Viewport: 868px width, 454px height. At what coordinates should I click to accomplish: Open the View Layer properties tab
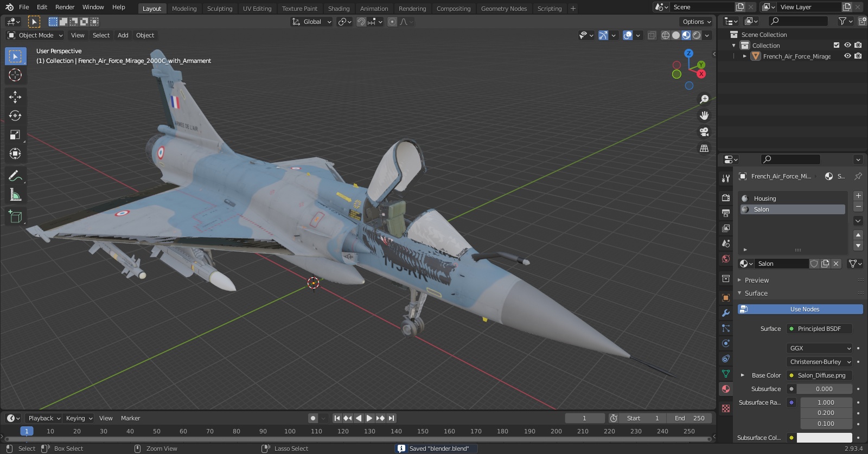[726, 228]
